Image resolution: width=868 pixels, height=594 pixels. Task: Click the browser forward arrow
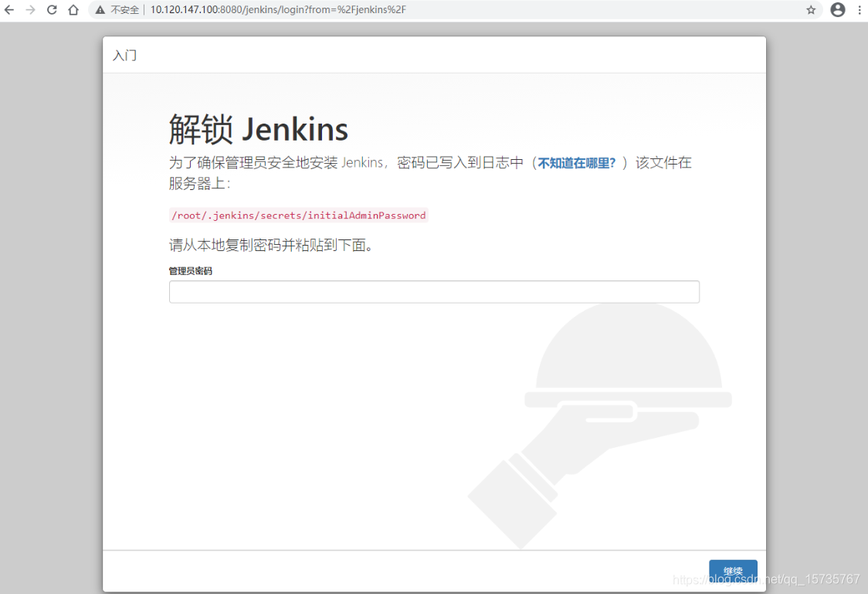(x=30, y=10)
